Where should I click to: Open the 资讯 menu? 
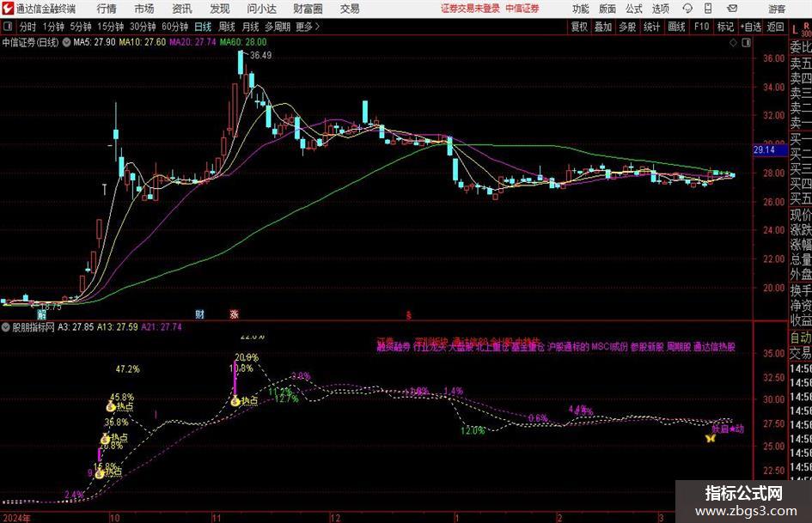point(182,9)
